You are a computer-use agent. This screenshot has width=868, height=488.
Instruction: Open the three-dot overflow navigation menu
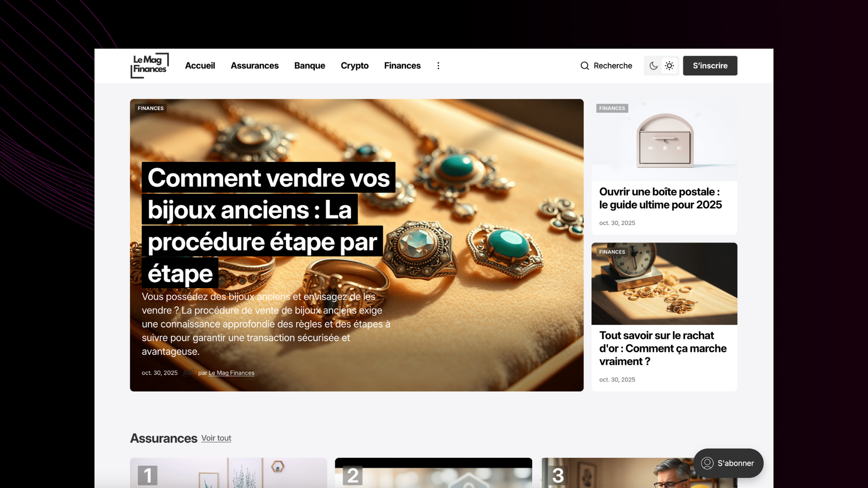(x=438, y=66)
